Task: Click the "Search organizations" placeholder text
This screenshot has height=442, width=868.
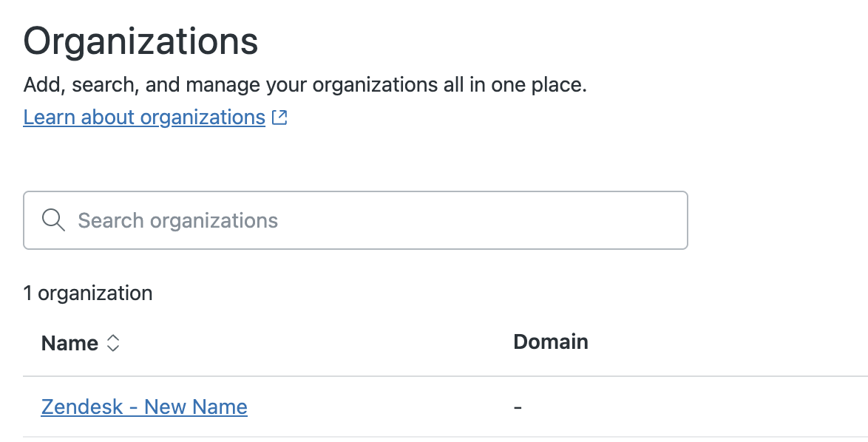Action: point(178,220)
